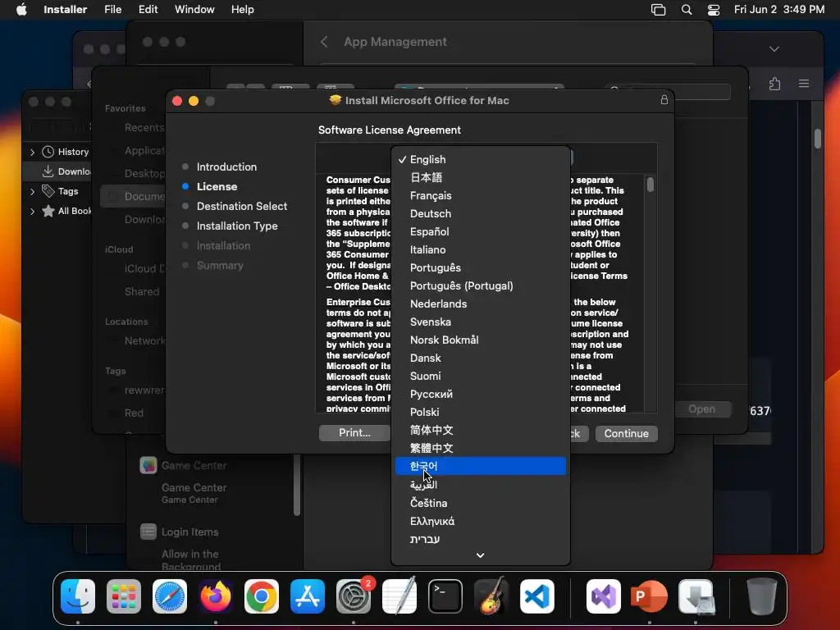Open the Apple menu

click(21, 9)
